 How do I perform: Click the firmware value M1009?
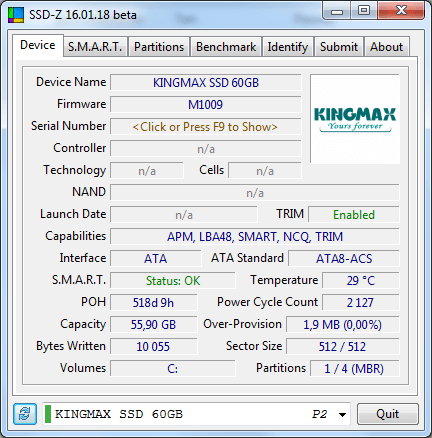pos(206,105)
